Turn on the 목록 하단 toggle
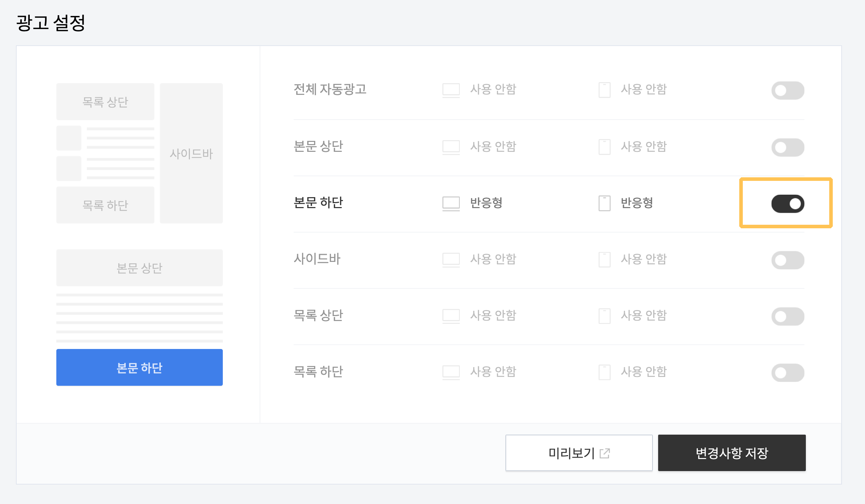This screenshot has height=504, width=865. 788,372
